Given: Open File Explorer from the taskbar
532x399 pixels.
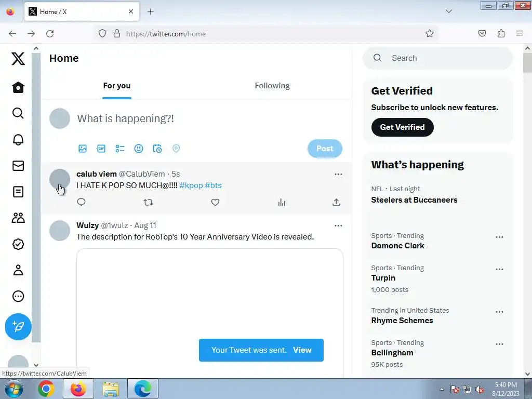Looking at the screenshot, I should [x=111, y=389].
